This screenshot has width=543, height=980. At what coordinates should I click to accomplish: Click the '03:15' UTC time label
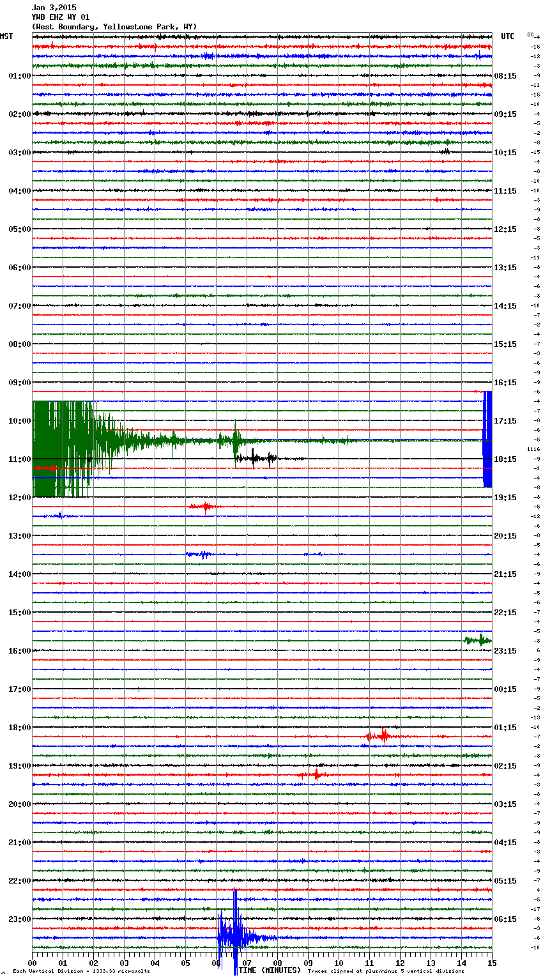click(505, 804)
